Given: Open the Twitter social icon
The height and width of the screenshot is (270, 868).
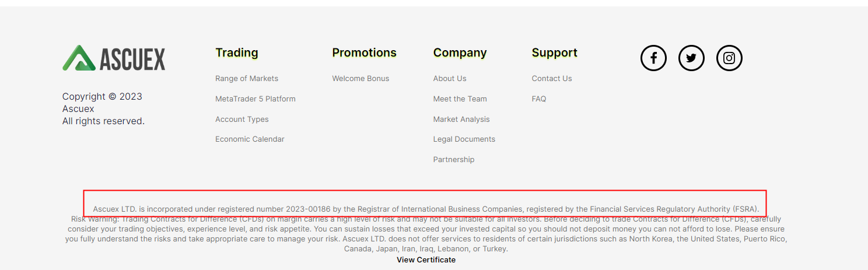Looking at the screenshot, I should pyautogui.click(x=691, y=58).
